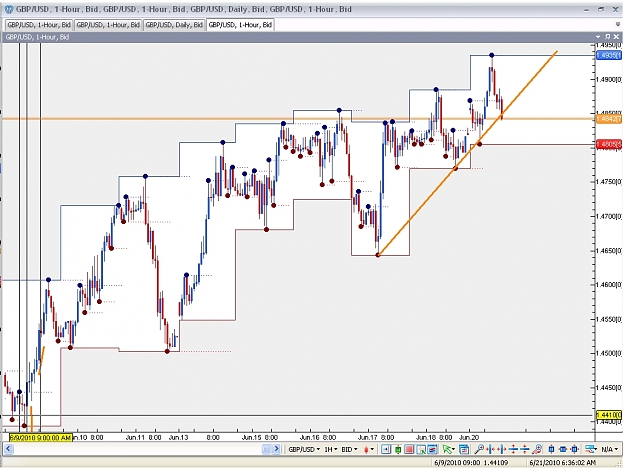Expand the chart type dropdown arrow next to the candle icon
The width and height of the screenshot is (625, 470).
pos(372,449)
